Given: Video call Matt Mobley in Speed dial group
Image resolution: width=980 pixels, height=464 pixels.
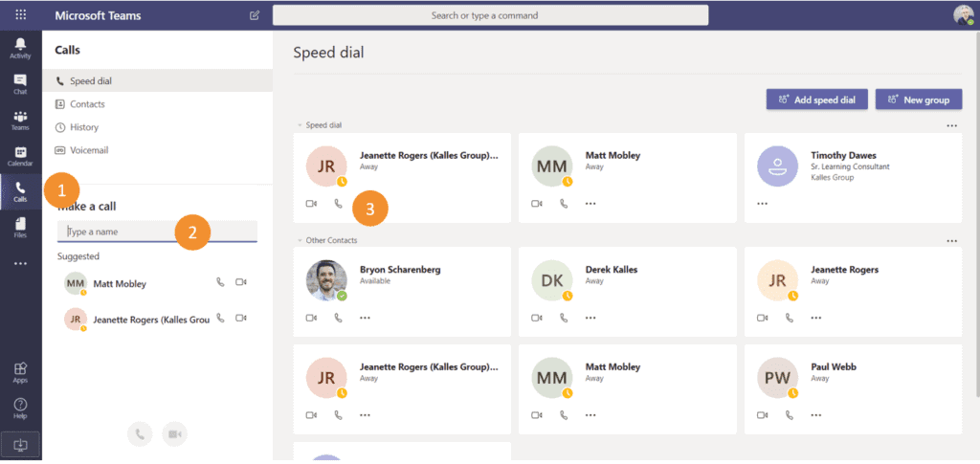Looking at the screenshot, I should click(537, 204).
